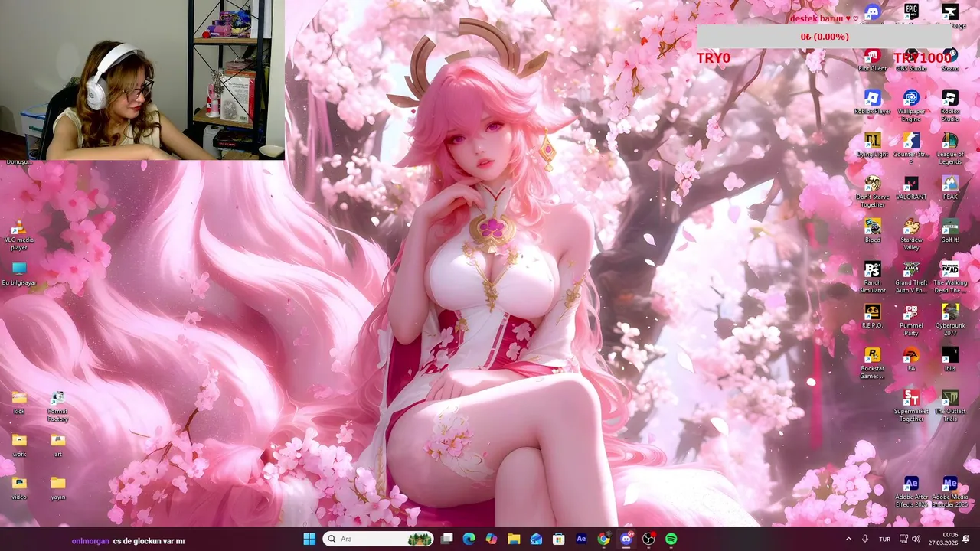
Task: Click the Ara taskbar search box
Action: tap(378, 539)
